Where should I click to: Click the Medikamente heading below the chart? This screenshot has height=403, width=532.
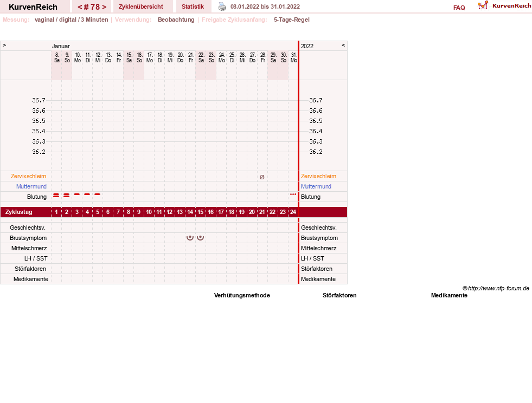point(449,295)
